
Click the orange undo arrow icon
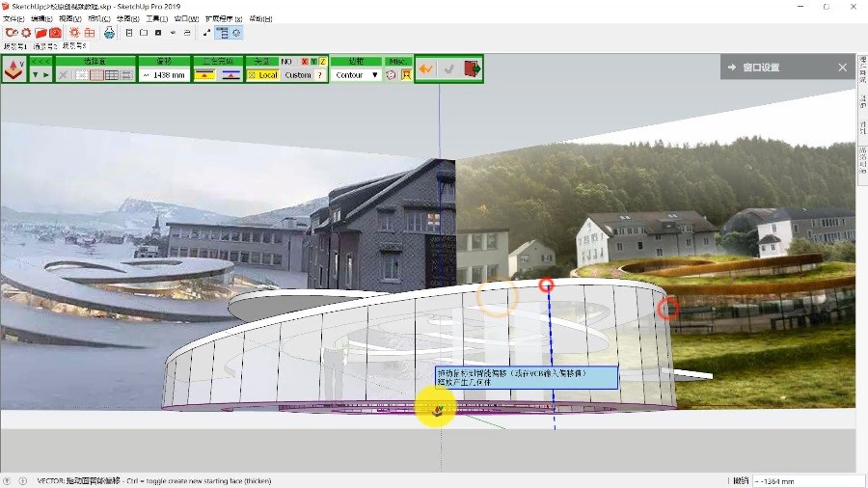(x=426, y=69)
